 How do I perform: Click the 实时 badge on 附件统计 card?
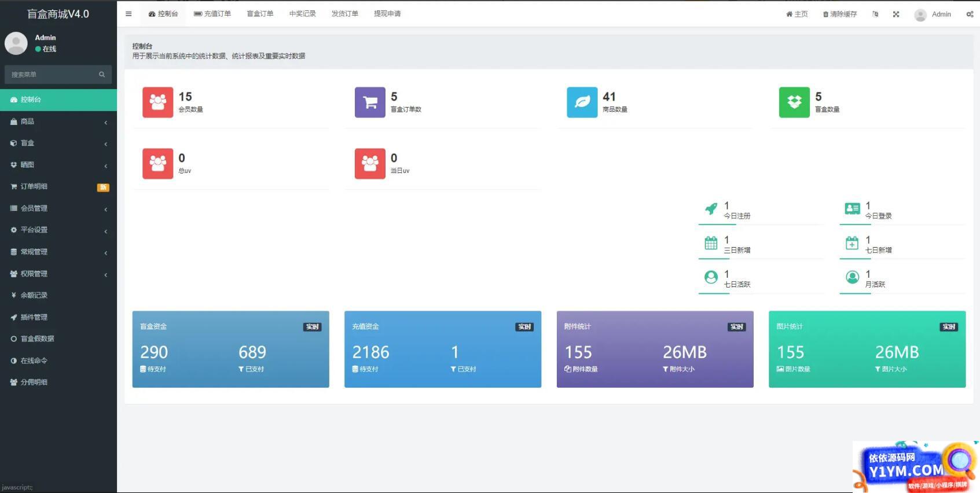[737, 327]
